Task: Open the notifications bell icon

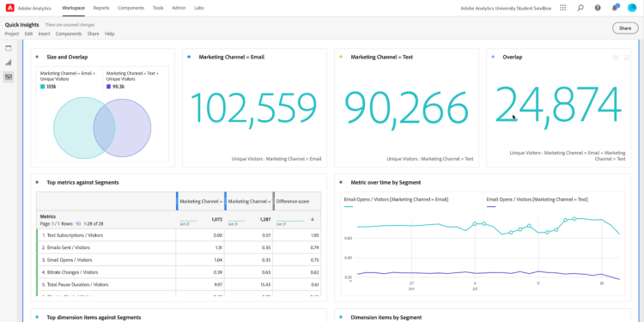Action: tap(615, 8)
